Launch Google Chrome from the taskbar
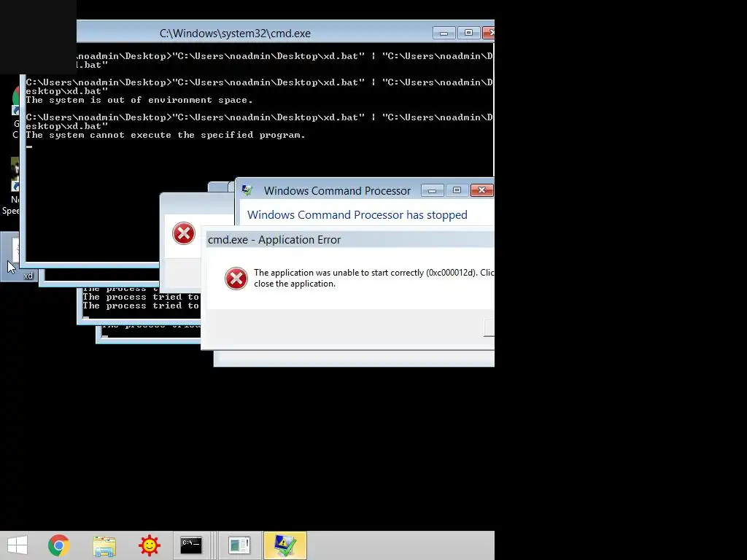The width and height of the screenshot is (747, 560). (59, 545)
